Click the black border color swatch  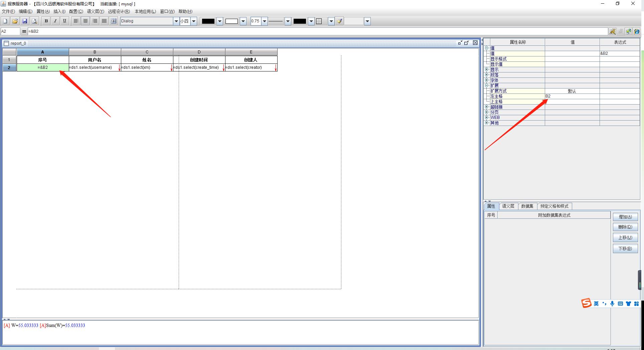[300, 21]
